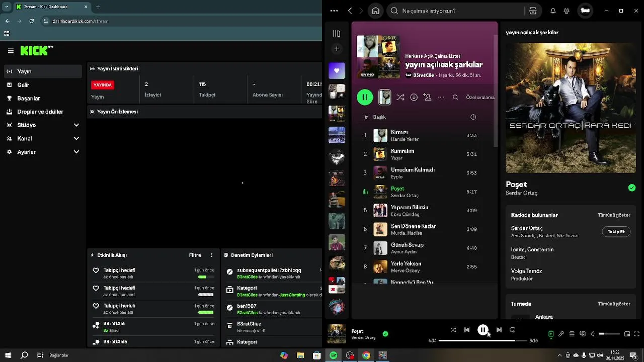The image size is (644, 362).
Task: Toggle the Now Playing view button
Action: (551, 334)
